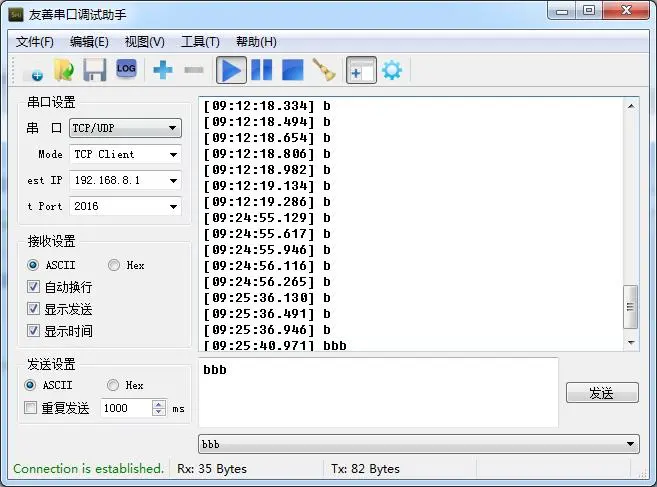Pause the connection with pause icon
The image size is (657, 487).
[x=262, y=70]
